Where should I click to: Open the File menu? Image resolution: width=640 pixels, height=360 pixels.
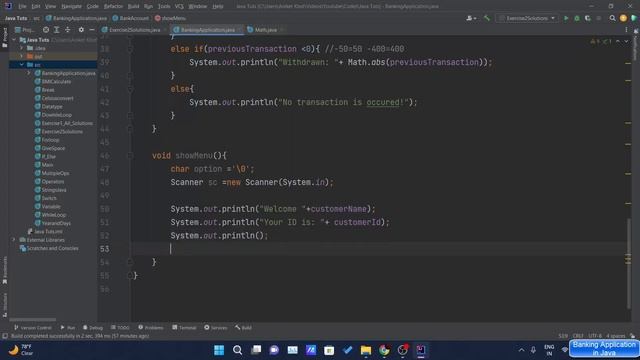coord(22,7)
